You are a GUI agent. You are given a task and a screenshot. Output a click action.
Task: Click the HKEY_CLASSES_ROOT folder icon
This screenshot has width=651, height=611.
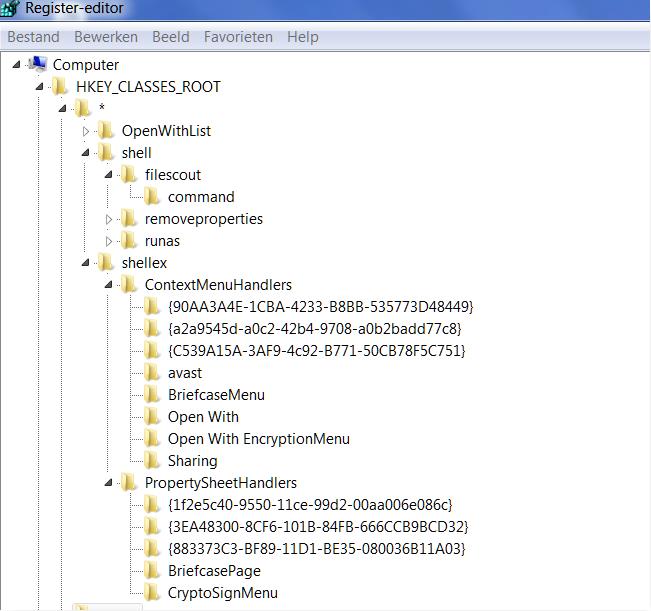tap(60, 86)
